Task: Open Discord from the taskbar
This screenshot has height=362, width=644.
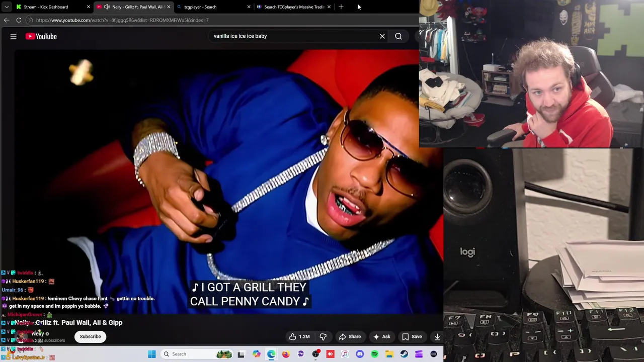Action: [360, 354]
